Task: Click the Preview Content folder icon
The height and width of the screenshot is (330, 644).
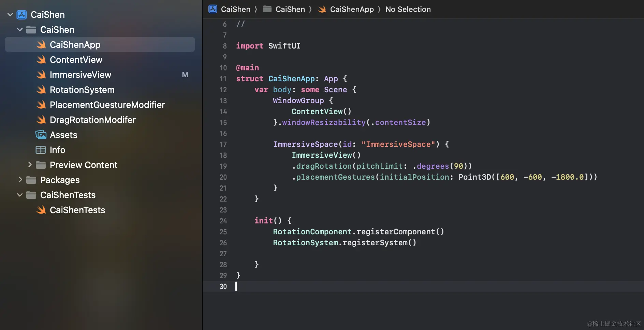Action: click(41, 165)
